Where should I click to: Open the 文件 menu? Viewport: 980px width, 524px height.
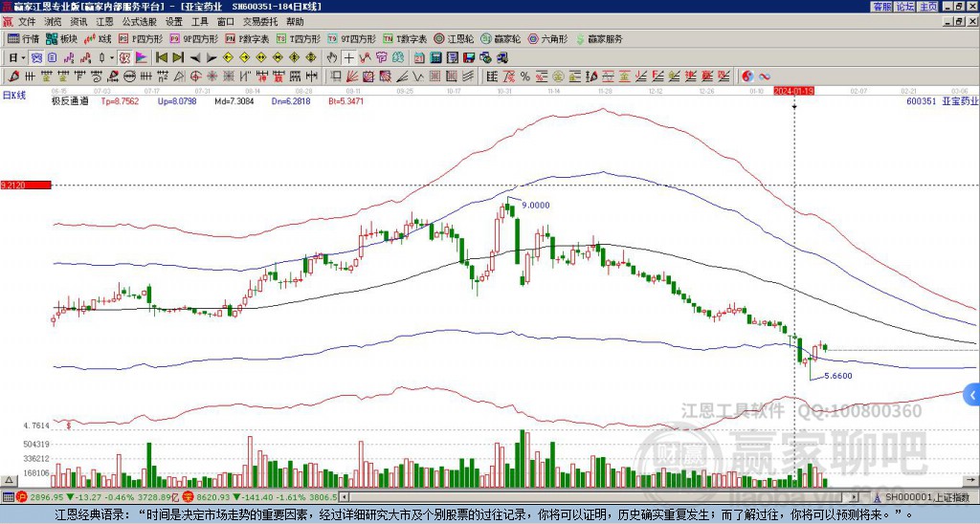pyautogui.click(x=26, y=22)
